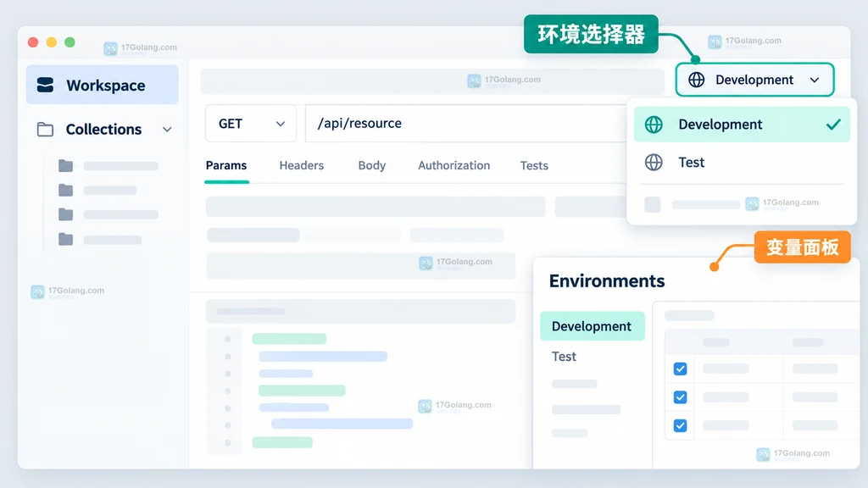Open the Development environment selector dropdown

click(754, 80)
